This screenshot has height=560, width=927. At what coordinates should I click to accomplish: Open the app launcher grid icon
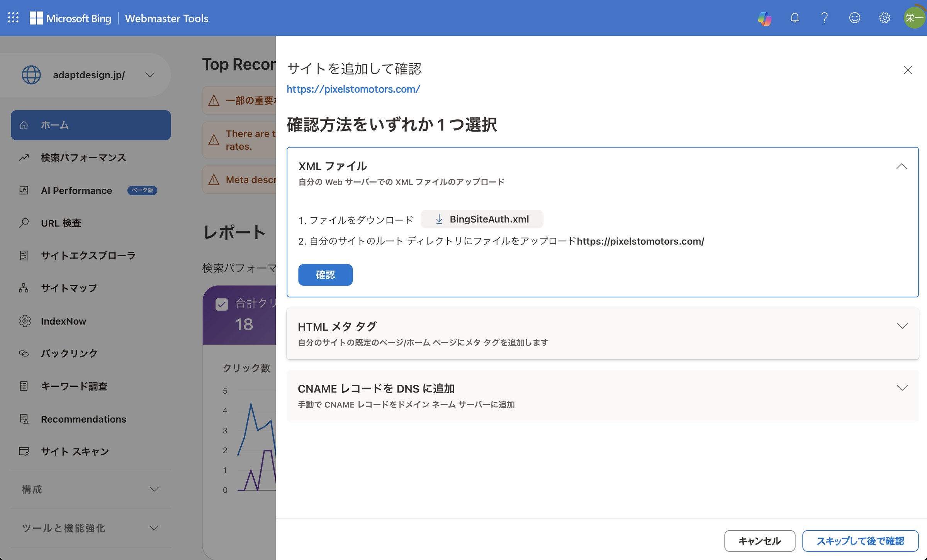point(13,18)
